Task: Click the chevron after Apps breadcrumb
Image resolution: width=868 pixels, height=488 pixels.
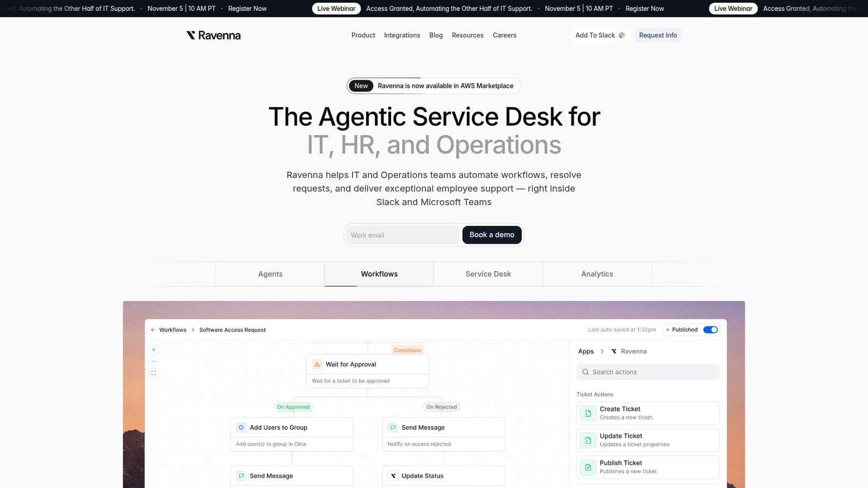Action: (602, 351)
